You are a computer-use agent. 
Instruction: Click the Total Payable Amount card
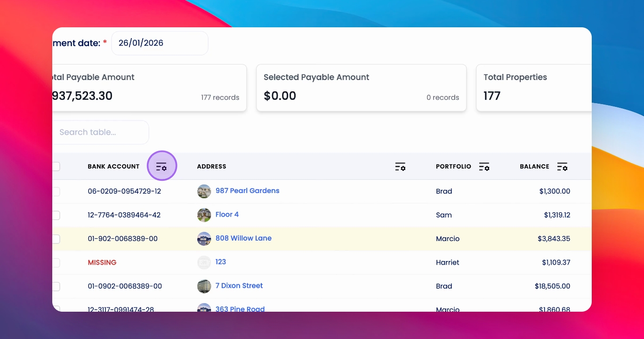[149, 88]
